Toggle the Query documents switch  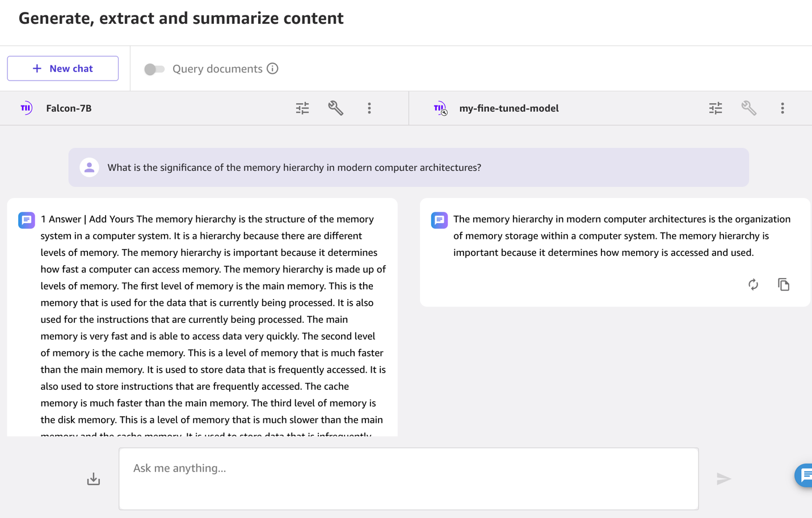[x=154, y=69]
